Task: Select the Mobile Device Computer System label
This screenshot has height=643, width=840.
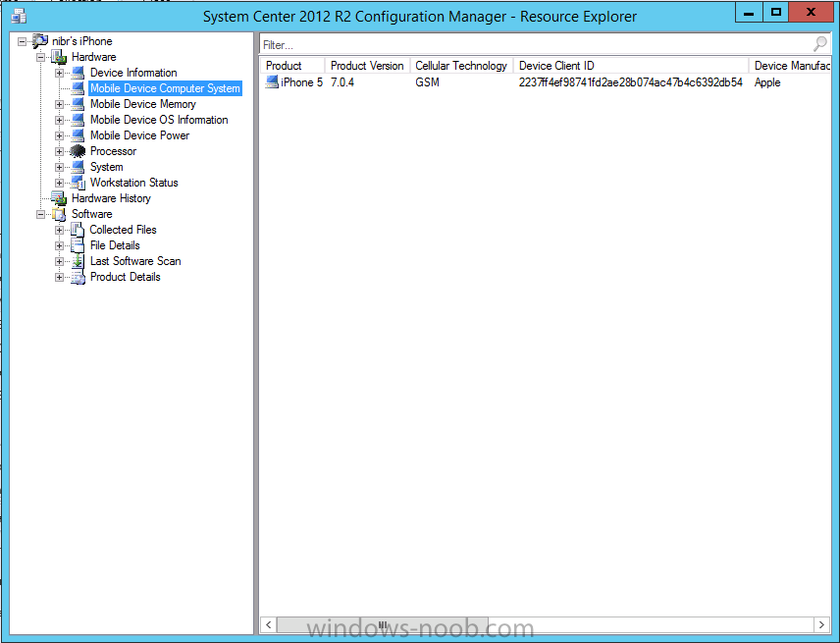Action: pyautogui.click(x=165, y=88)
